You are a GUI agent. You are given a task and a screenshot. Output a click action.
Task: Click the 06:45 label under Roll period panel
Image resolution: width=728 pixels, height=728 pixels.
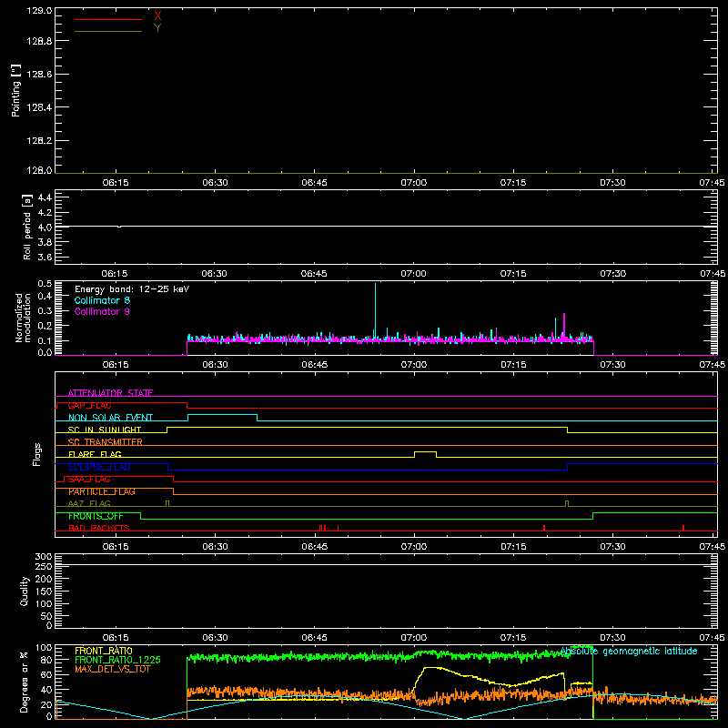click(x=314, y=274)
